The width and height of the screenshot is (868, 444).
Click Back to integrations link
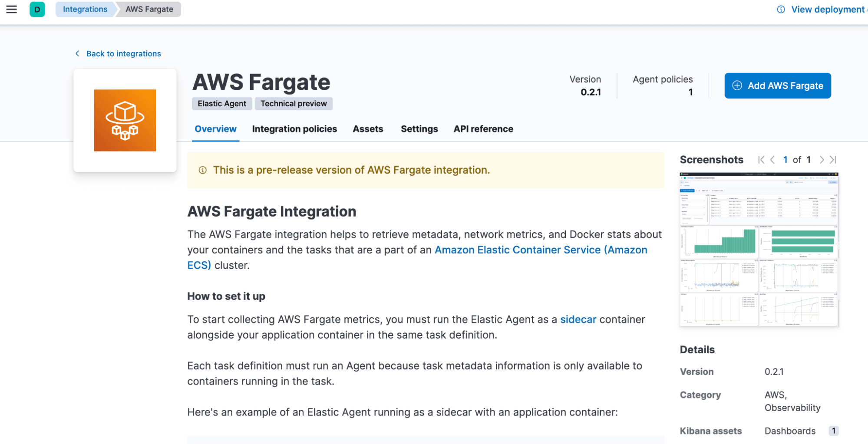click(x=123, y=53)
